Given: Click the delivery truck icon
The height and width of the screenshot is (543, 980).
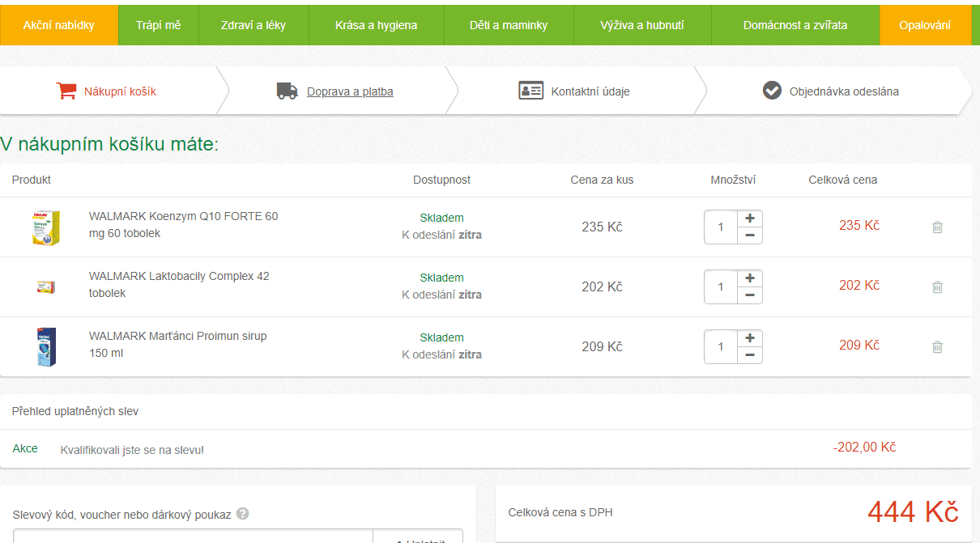Looking at the screenshot, I should 287,91.
